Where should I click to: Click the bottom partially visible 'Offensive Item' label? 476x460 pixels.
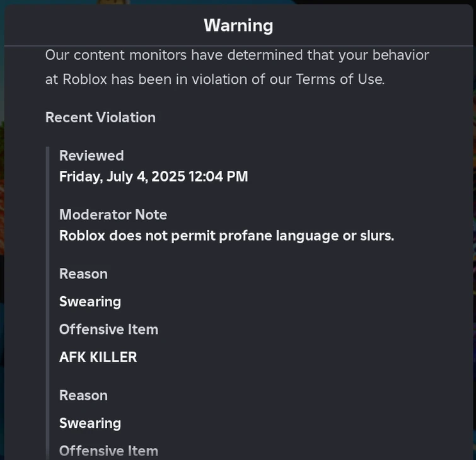(108, 451)
